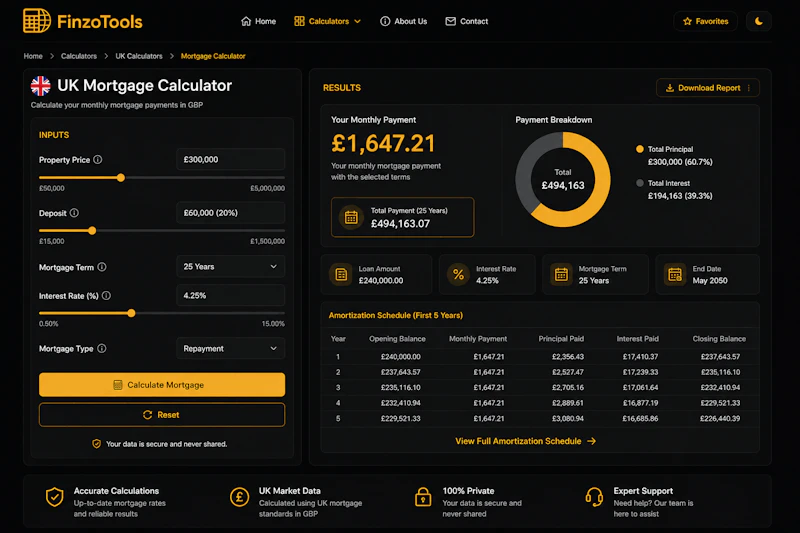Click year 1 closing balance £237,643.57
Viewport: 800px width, 533px height.
[x=720, y=357]
